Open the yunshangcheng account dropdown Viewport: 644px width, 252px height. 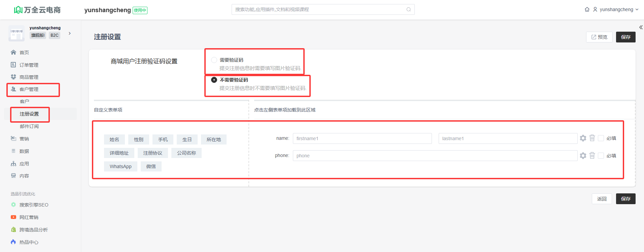pyautogui.click(x=616, y=9)
